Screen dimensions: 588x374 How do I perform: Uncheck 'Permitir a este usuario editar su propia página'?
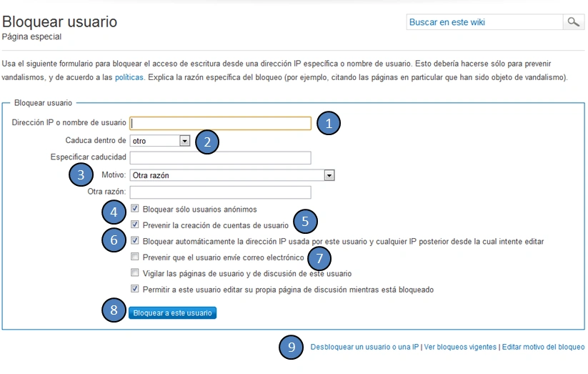point(134,289)
